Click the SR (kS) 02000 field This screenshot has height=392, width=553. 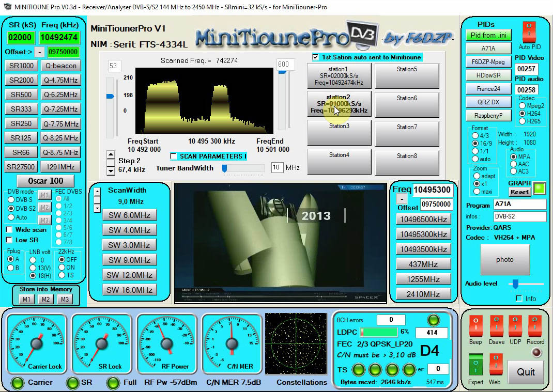pyautogui.click(x=20, y=38)
